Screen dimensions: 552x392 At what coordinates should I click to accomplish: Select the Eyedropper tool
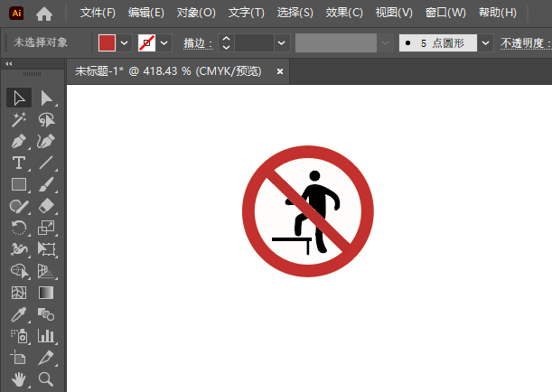[x=19, y=314]
